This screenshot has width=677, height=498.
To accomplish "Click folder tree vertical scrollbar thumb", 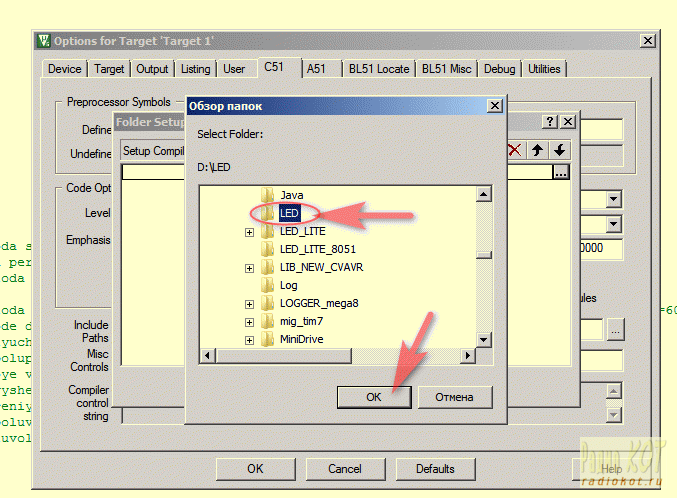I will pos(484,255).
